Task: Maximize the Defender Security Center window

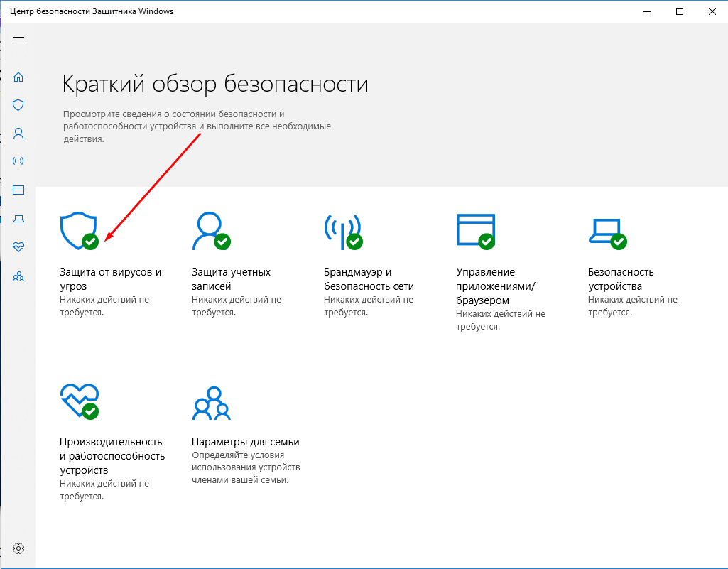Action: (679, 11)
